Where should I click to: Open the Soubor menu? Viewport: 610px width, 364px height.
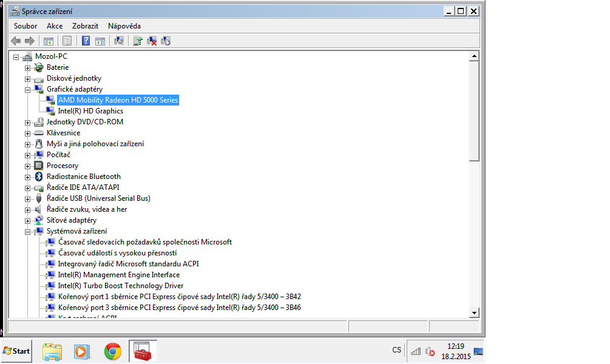pos(25,26)
